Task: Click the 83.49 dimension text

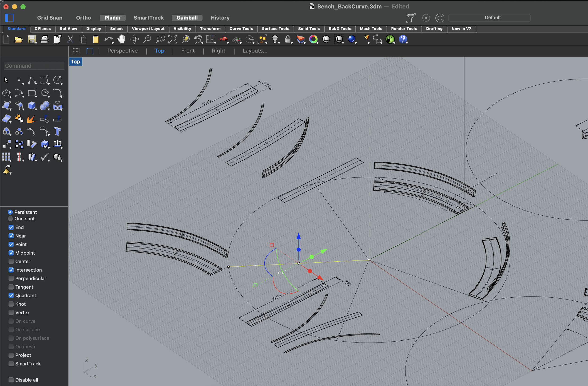Action: [206, 102]
